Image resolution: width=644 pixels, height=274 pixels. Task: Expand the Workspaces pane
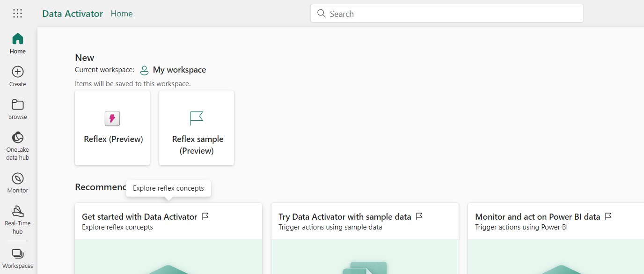[18, 258]
